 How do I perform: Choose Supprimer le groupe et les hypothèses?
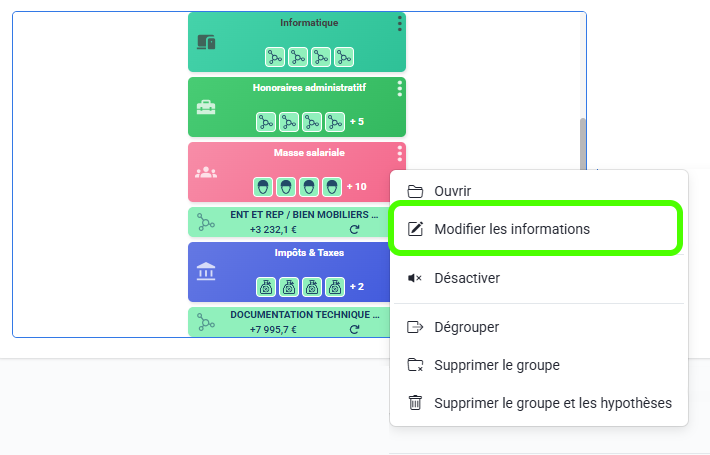(x=552, y=403)
